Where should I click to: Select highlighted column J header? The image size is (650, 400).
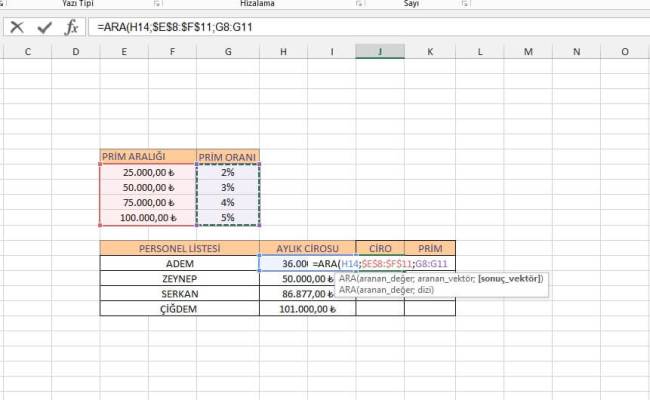pos(380,52)
